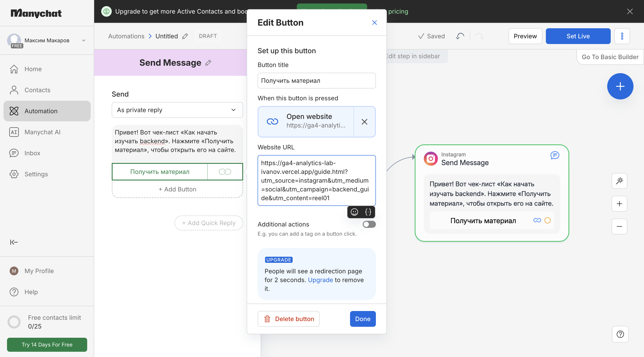The height and width of the screenshot is (357, 644).
Task: Close the Edit Button dialog
Action: [374, 23]
